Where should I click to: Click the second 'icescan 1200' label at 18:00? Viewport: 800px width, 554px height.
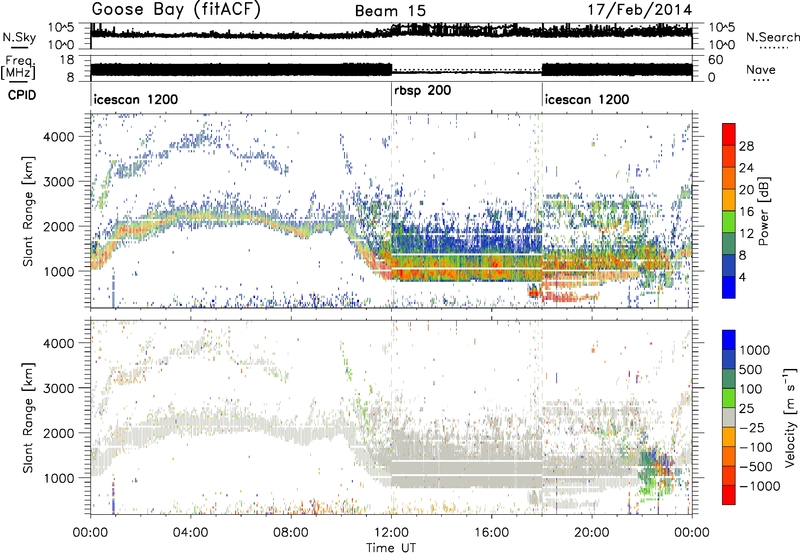(587, 99)
